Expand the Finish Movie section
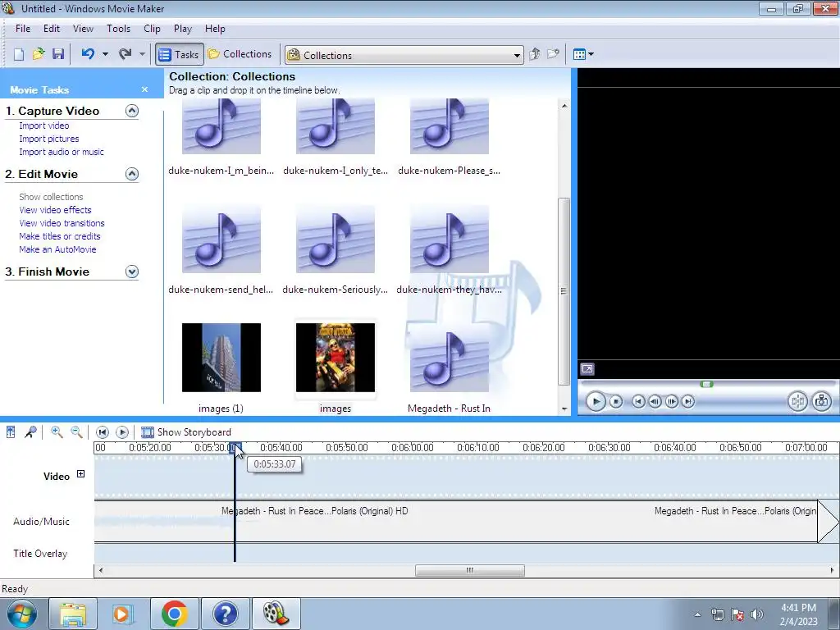The width and height of the screenshot is (840, 630). [x=132, y=272]
